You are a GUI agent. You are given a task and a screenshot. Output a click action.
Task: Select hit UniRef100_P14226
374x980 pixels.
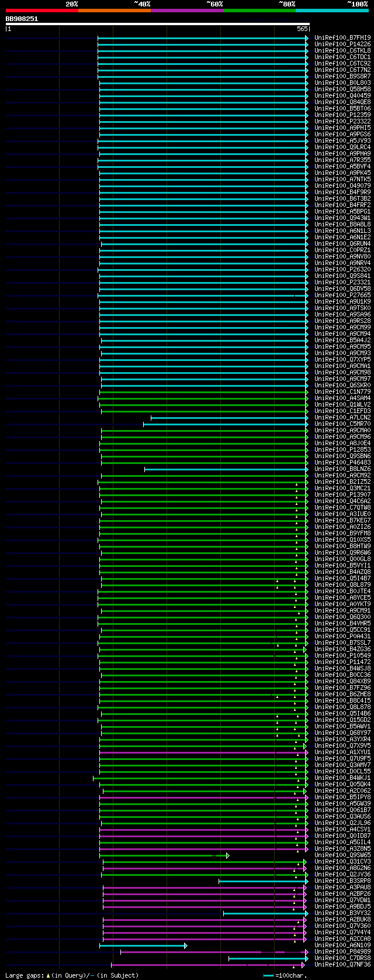point(342,44)
